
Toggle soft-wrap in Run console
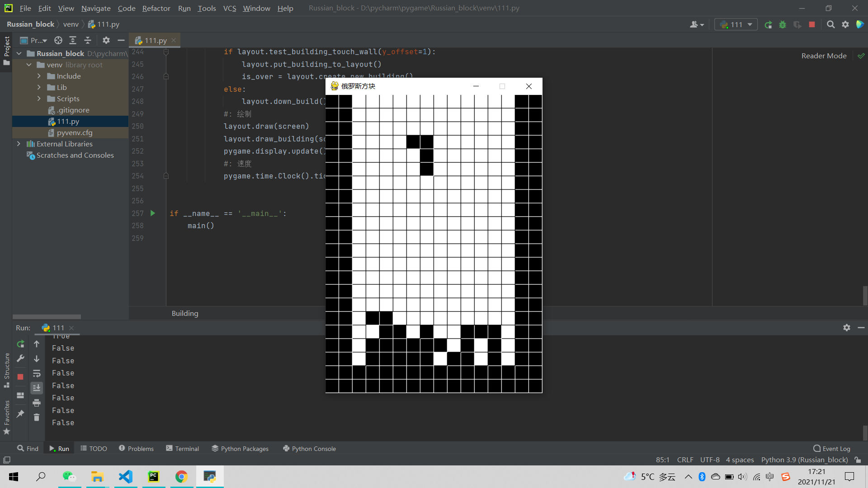click(37, 374)
